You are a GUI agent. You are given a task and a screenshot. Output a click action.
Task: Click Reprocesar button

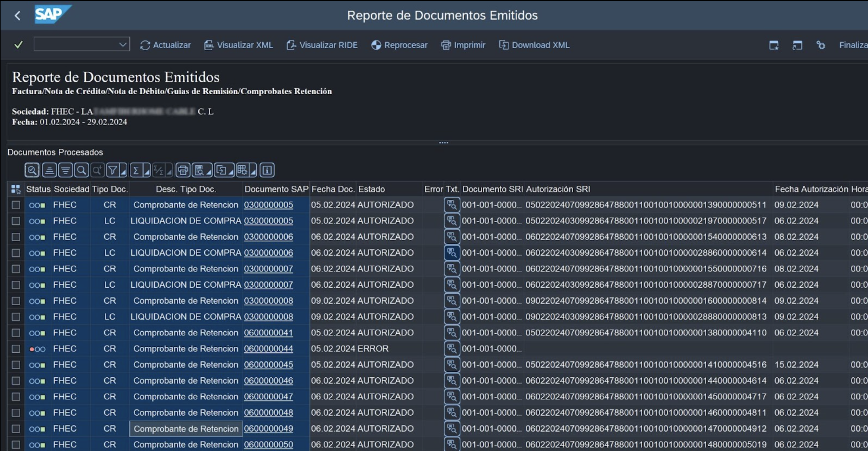pyautogui.click(x=399, y=45)
